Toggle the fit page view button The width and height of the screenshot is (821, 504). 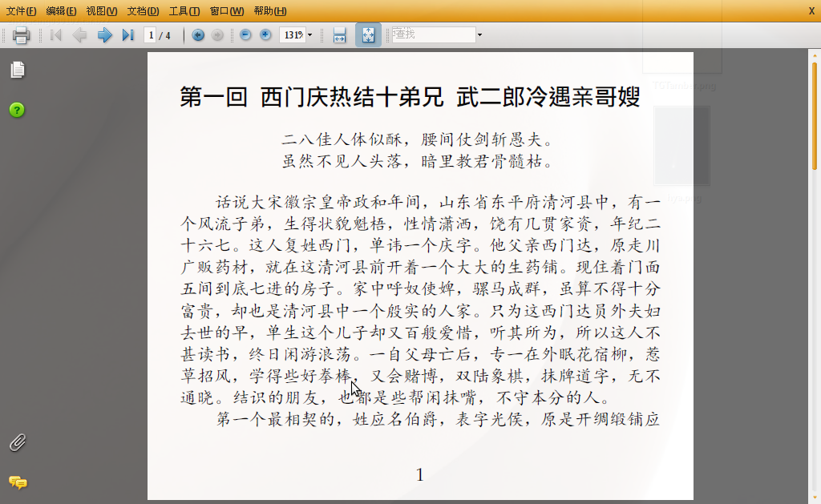point(368,35)
